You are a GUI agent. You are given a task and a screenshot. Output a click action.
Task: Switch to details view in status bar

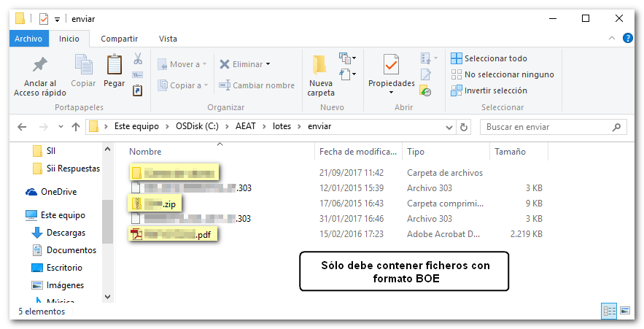click(608, 311)
